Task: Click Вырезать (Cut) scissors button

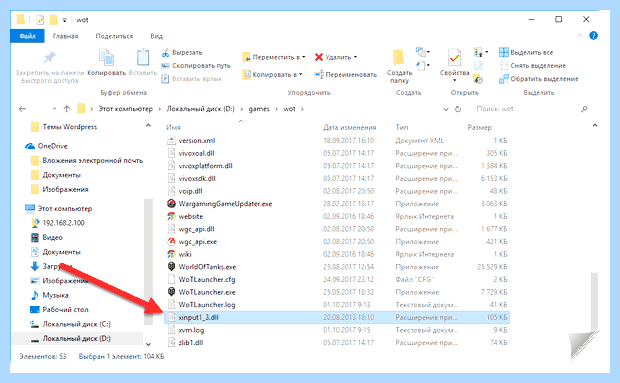Action: (182, 53)
